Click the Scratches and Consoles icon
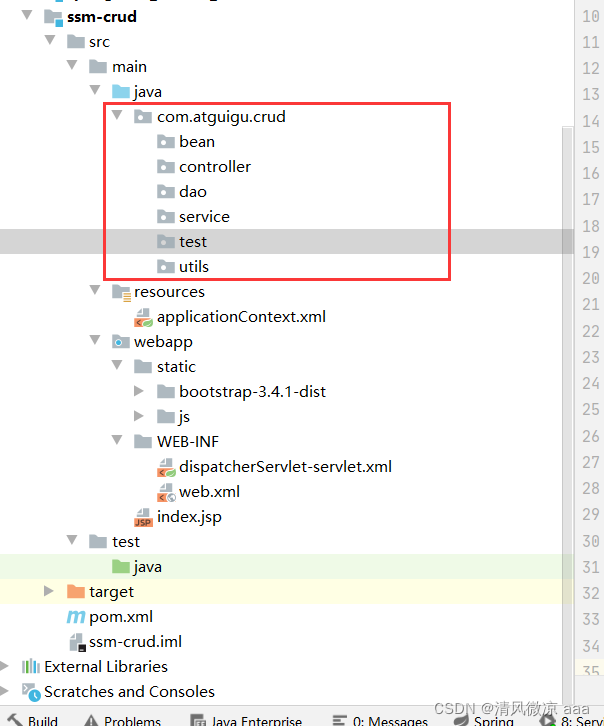The image size is (604, 726). (x=31, y=692)
